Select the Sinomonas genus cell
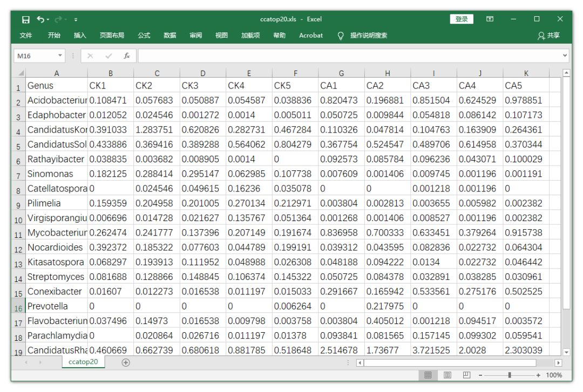Image resolution: width=583 pixels, height=392 pixels. pyautogui.click(x=57, y=174)
